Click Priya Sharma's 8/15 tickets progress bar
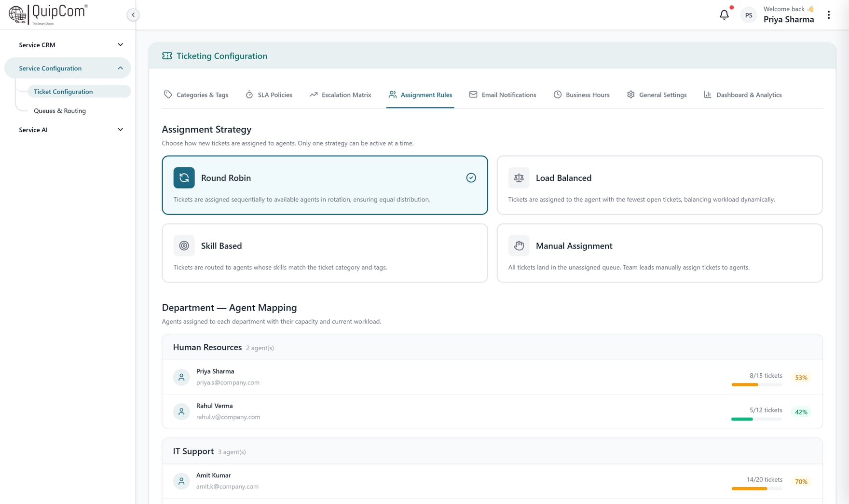Image resolution: width=849 pixels, height=504 pixels. click(756, 385)
